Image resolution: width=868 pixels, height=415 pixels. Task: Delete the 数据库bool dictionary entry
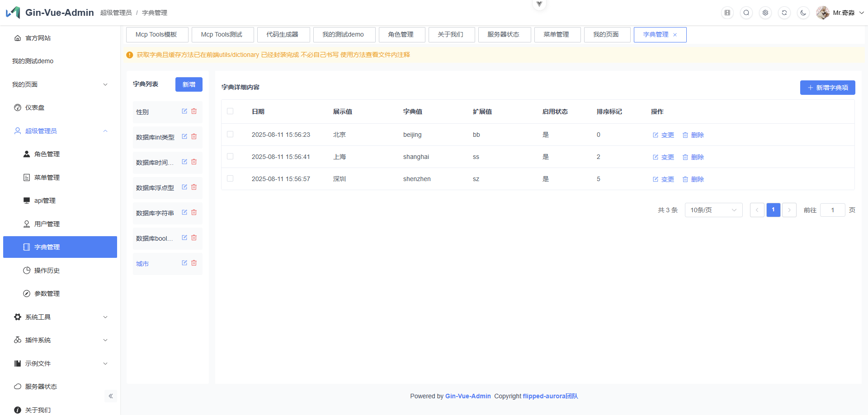click(194, 238)
